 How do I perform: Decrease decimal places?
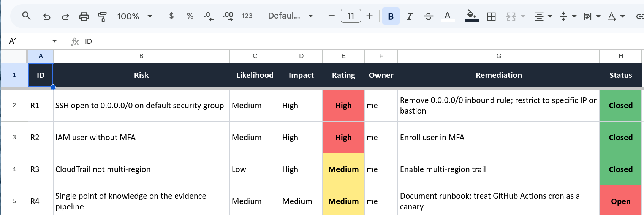pos(209,16)
